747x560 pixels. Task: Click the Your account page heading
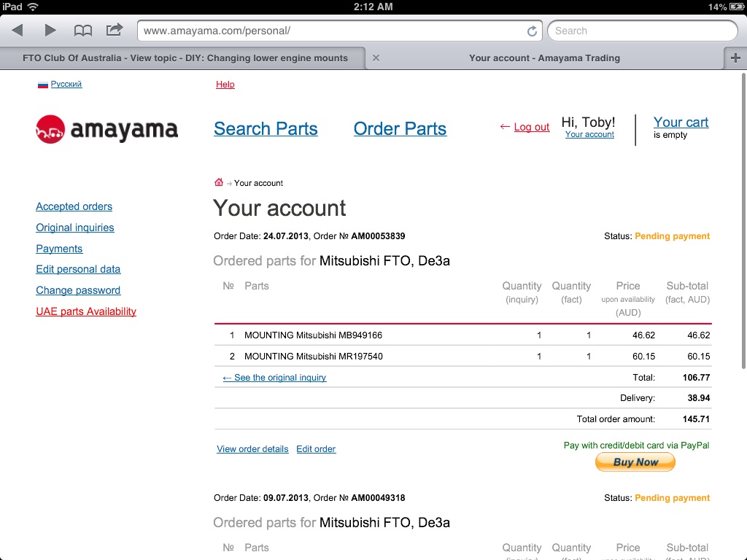point(279,208)
